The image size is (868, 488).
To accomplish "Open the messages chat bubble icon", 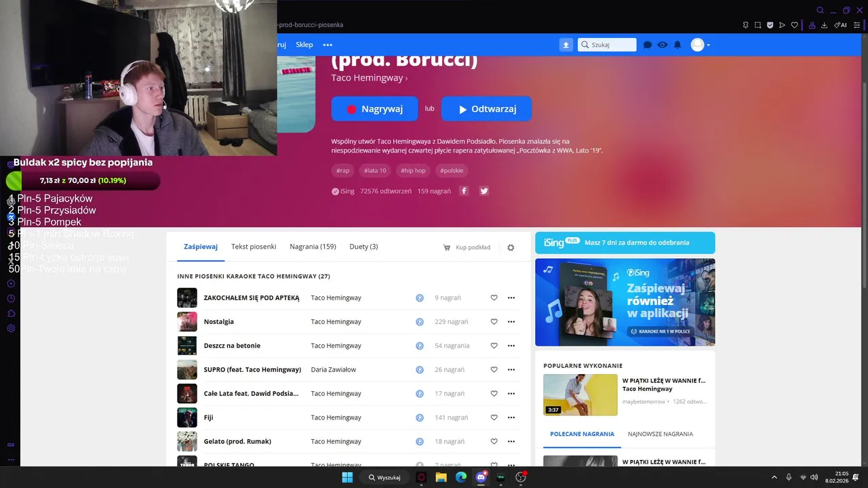I will [648, 45].
